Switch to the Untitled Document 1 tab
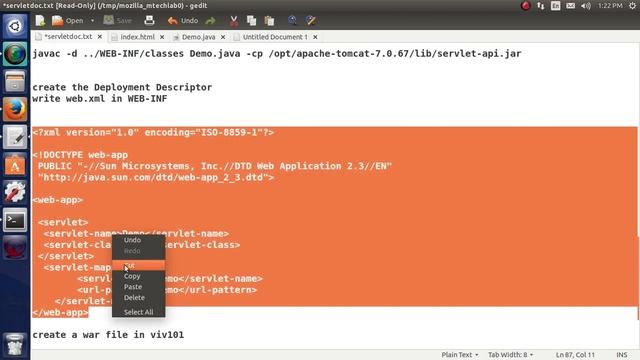The height and width of the screenshot is (360, 640). tap(275, 37)
